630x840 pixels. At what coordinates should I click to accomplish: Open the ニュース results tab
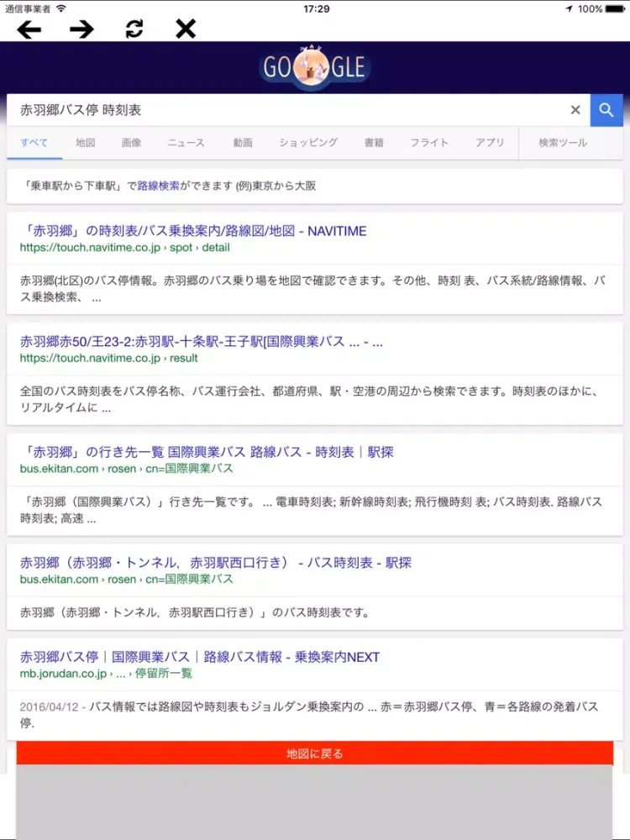[186, 143]
